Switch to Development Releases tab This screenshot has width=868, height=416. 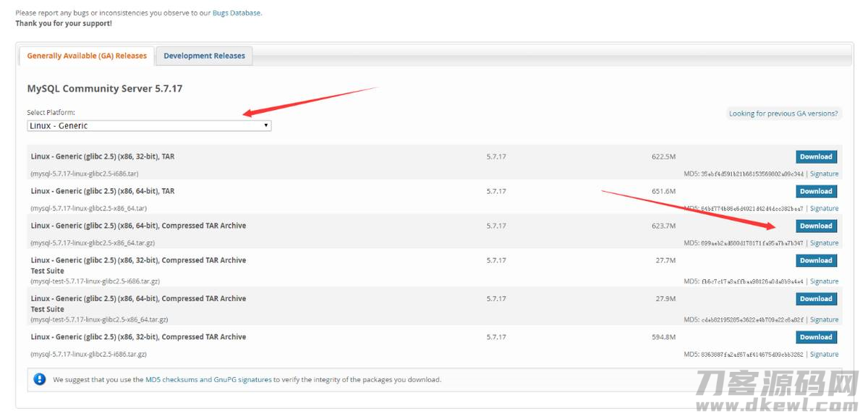[204, 56]
